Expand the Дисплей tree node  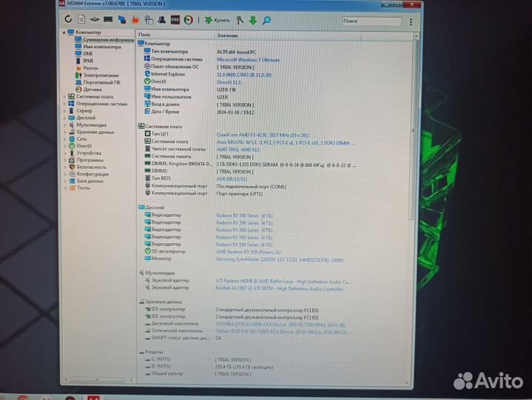pyautogui.click(x=64, y=118)
